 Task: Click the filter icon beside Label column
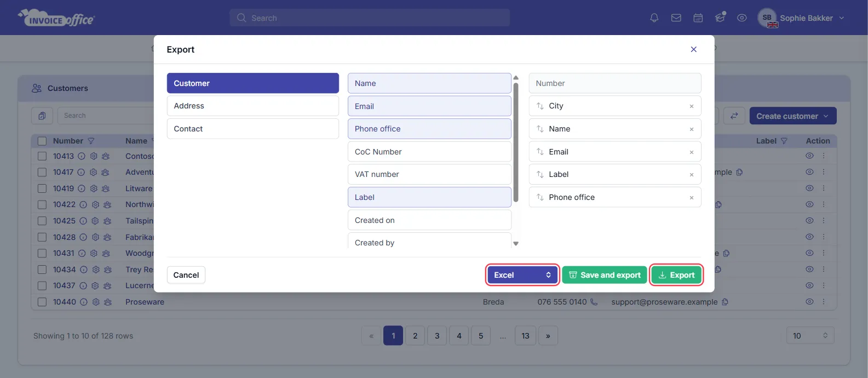[x=784, y=141]
